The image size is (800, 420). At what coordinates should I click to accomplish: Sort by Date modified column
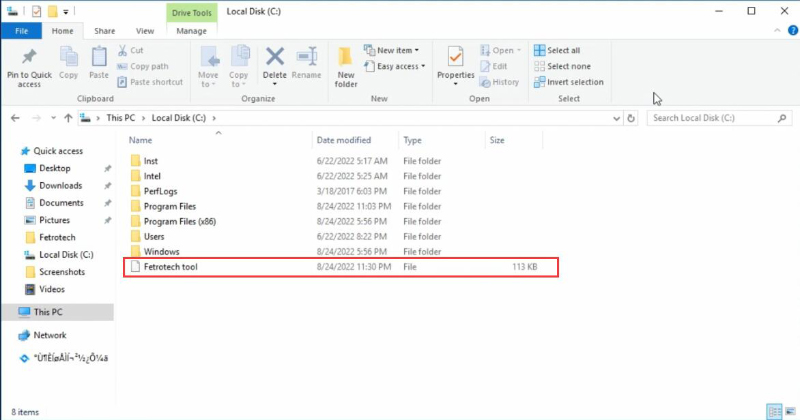pos(344,140)
